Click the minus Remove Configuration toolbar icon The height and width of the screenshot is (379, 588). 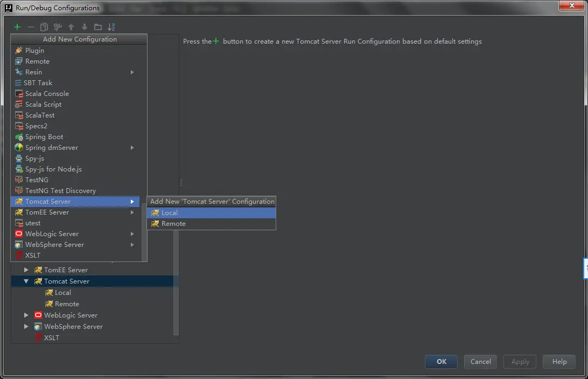(x=31, y=26)
